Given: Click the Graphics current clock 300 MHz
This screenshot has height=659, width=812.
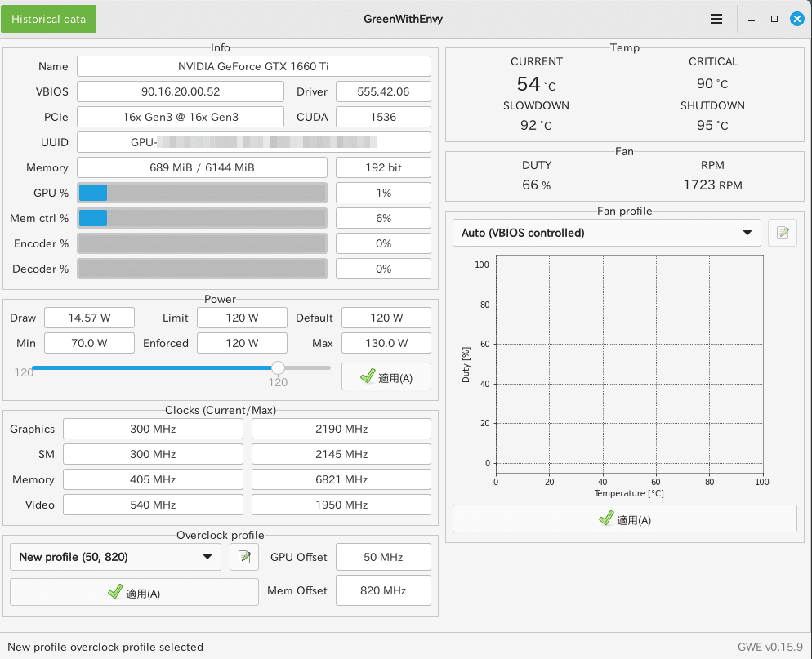Looking at the screenshot, I should click(153, 430).
